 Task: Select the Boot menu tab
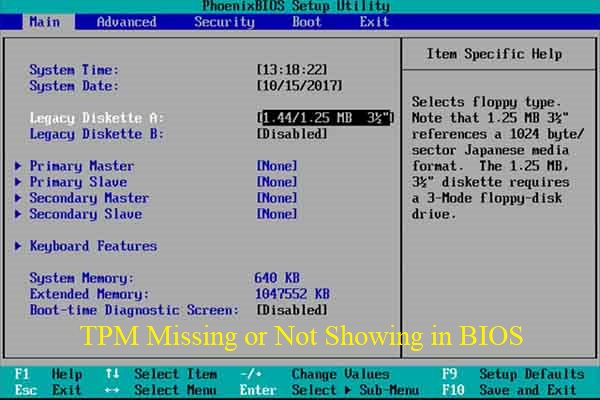[306, 21]
